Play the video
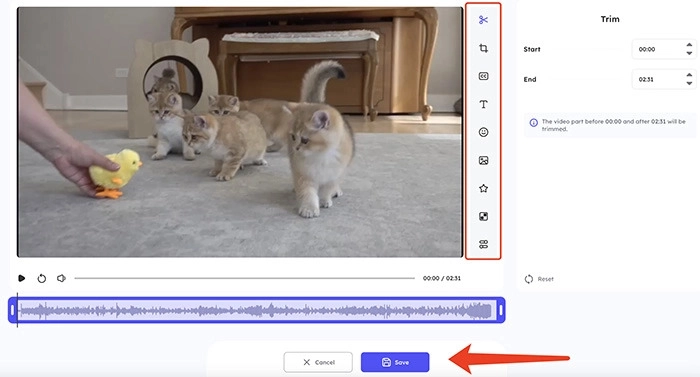The width and height of the screenshot is (700, 377). coord(21,278)
